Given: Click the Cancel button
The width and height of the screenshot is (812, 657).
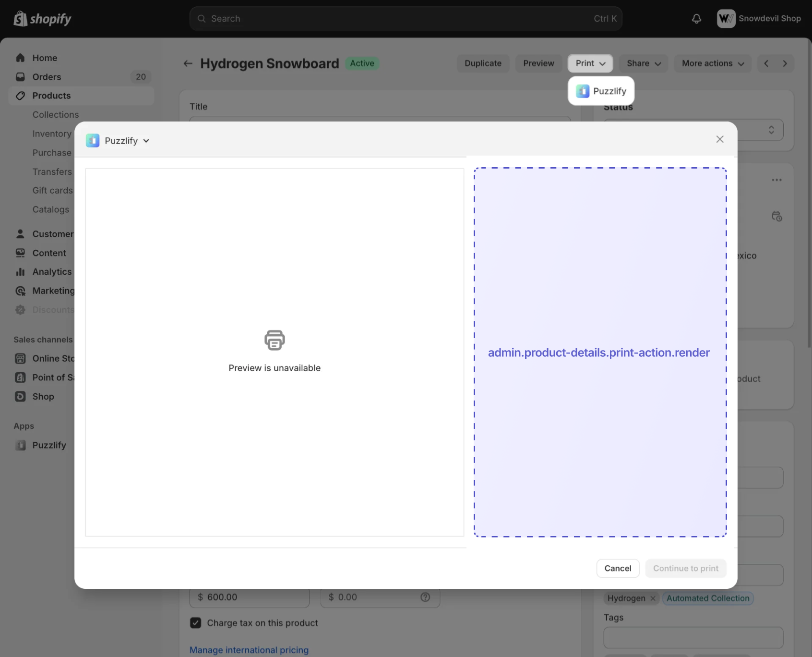Looking at the screenshot, I should coord(618,569).
